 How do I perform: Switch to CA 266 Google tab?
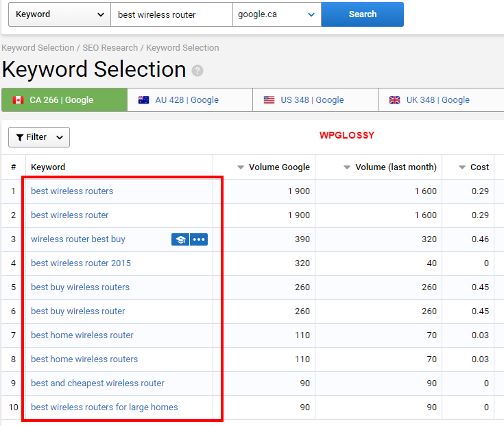(x=64, y=100)
